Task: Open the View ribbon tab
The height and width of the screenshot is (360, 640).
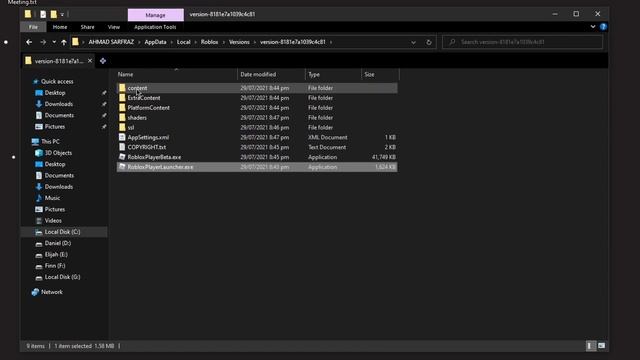Action: pos(113,27)
